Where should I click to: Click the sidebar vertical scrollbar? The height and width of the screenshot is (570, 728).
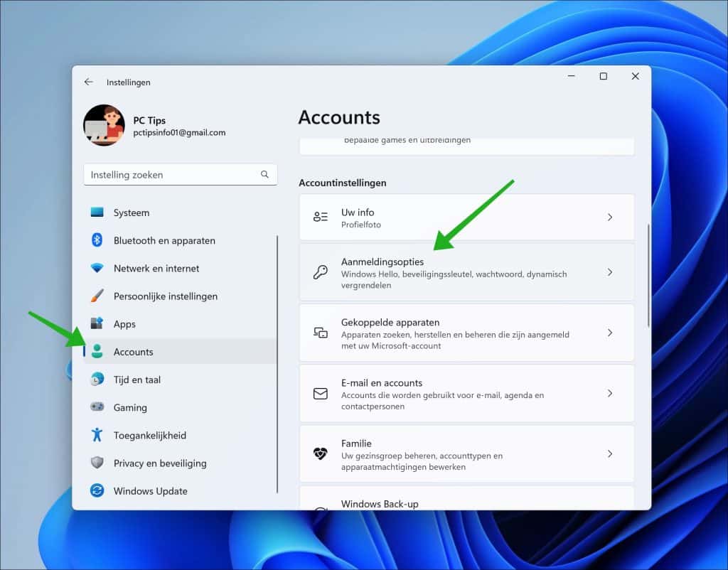point(277,364)
